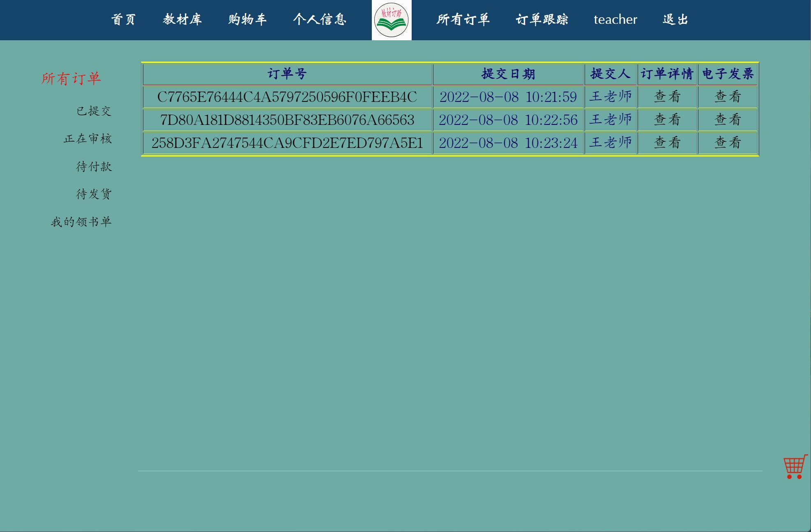This screenshot has height=532, width=811.
Task: Click the teacher account link
Action: [x=615, y=20]
